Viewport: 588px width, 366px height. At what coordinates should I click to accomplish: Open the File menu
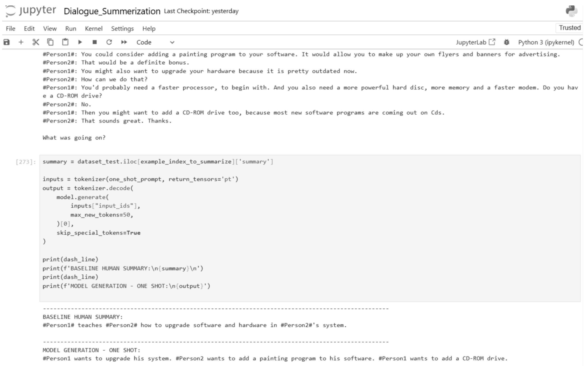[x=10, y=29]
